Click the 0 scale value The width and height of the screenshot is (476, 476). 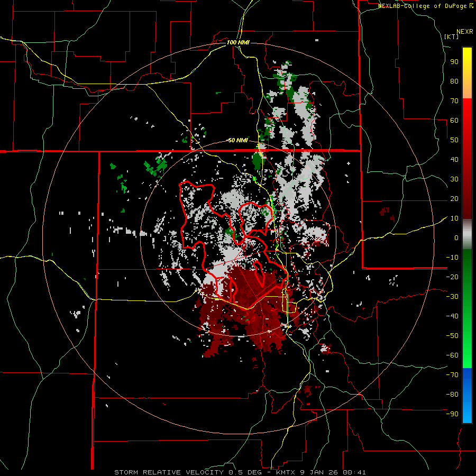pos(456,237)
